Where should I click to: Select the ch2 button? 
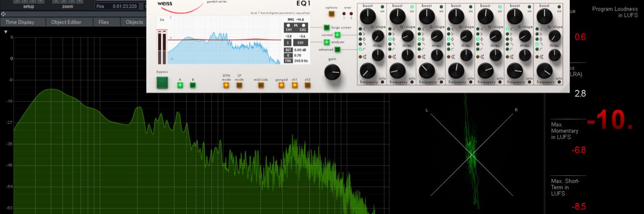[x=307, y=85]
